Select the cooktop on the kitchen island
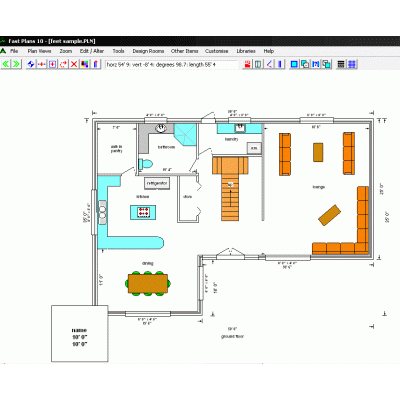Screen dimensions: 400x400 click(x=144, y=212)
